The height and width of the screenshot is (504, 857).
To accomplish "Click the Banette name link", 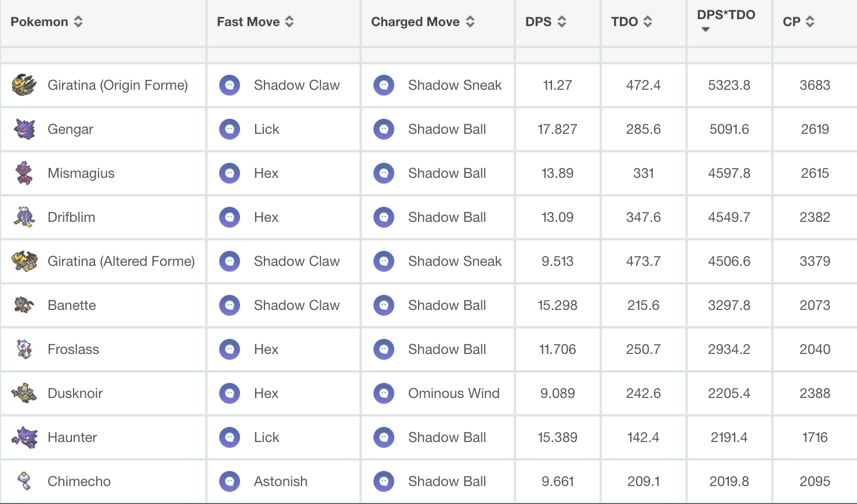I will coord(72,305).
